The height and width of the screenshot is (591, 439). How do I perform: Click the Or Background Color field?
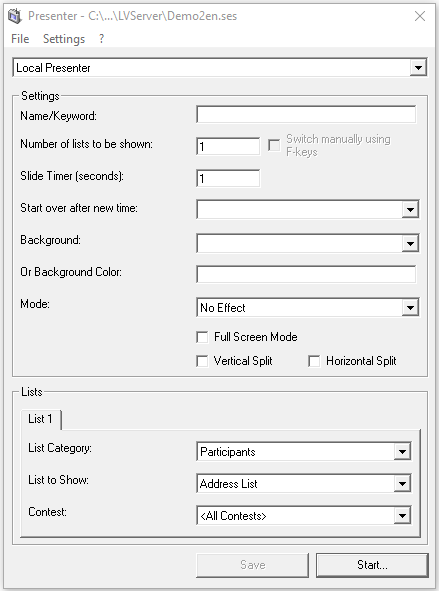(306, 274)
